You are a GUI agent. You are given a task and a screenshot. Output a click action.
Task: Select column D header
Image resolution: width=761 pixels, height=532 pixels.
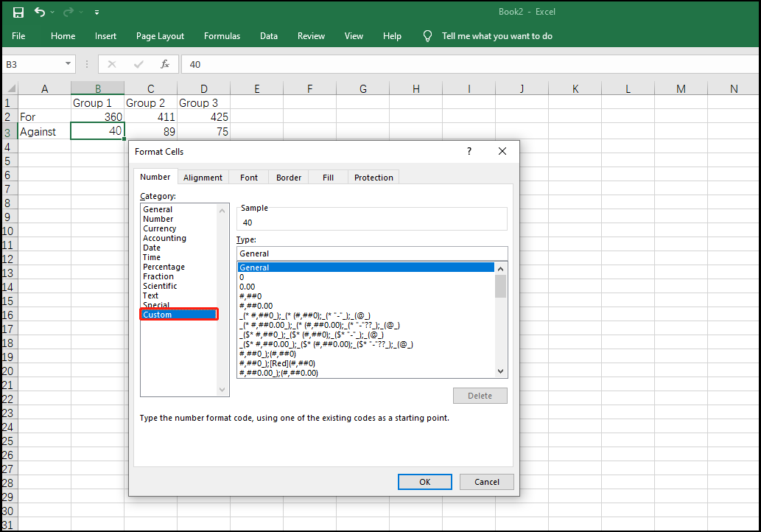click(204, 88)
